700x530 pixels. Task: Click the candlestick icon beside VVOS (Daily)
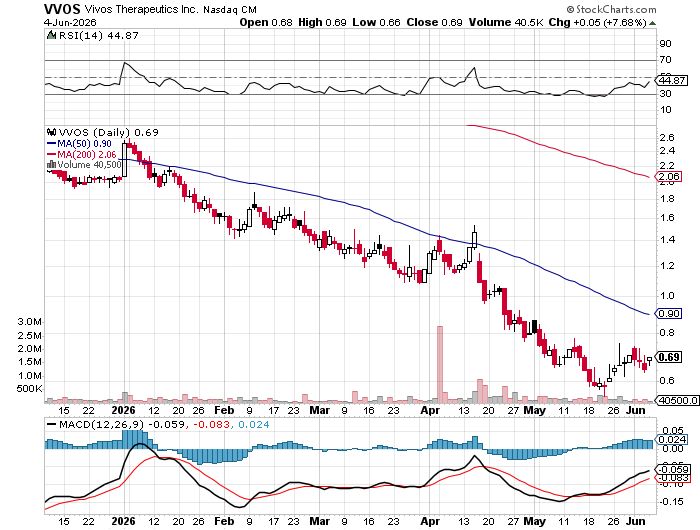(52, 133)
